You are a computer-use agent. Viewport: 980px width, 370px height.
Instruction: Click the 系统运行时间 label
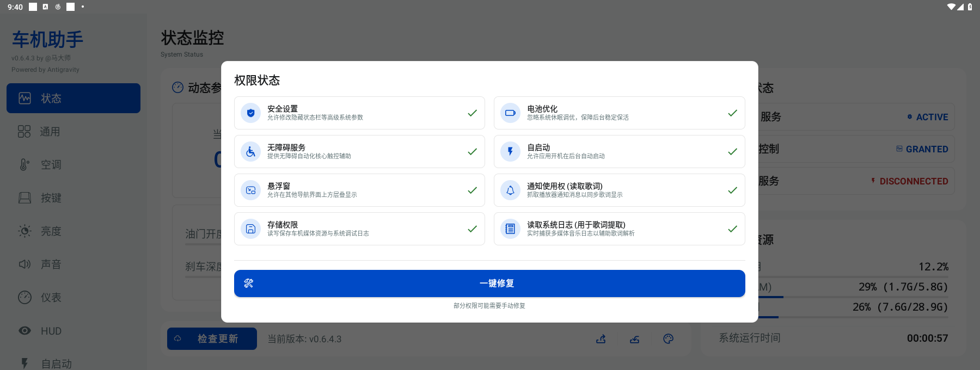click(750, 338)
